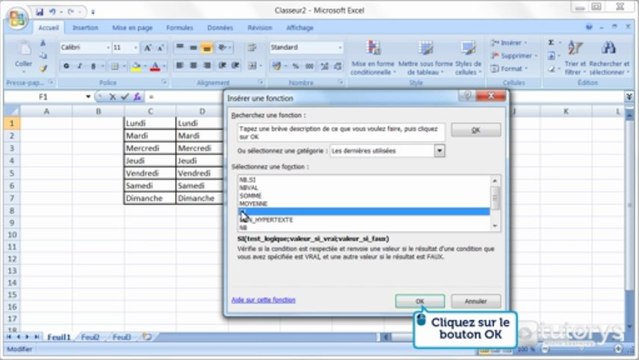This screenshot has height=360, width=639.
Task: Click the Decrease Indent icon
Action: (222, 65)
